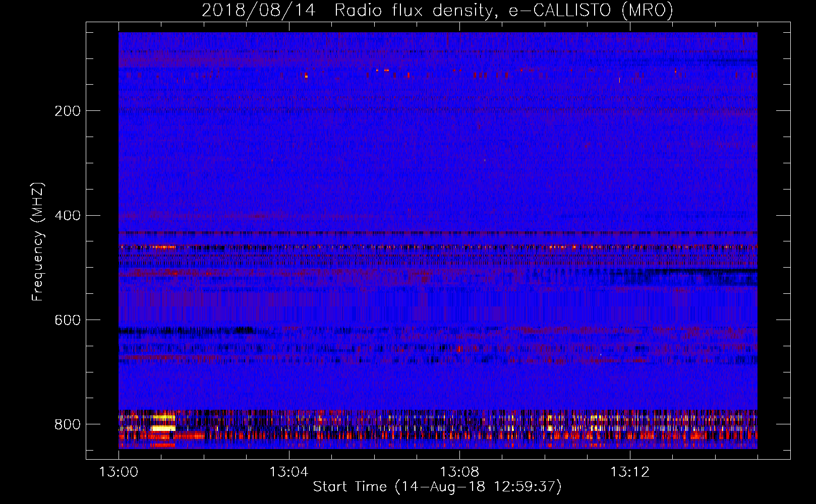Click the bright yellow burst near 800 MHz at 13:01
This screenshot has height=504, width=816.
point(163,428)
